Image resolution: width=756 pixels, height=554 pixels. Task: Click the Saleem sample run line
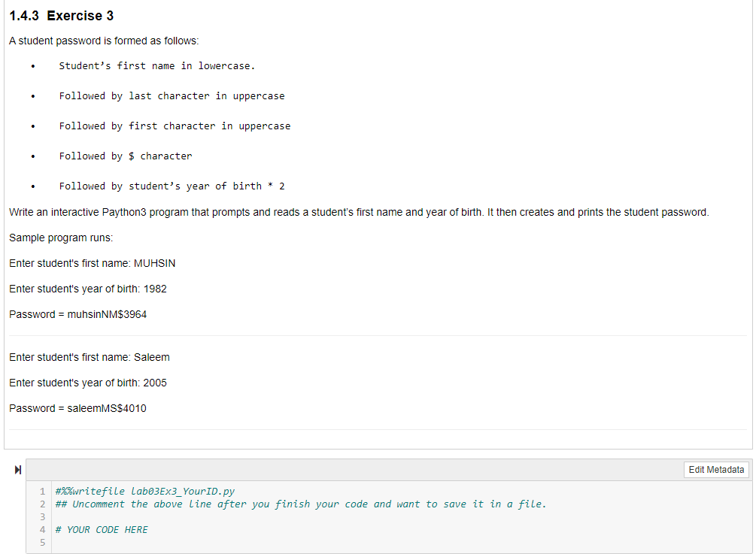coord(87,357)
